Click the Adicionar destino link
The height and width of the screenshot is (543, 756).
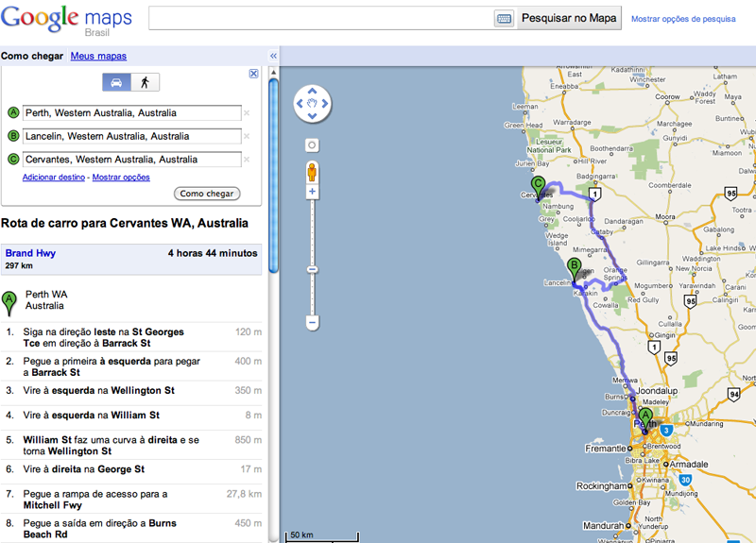[54, 177]
